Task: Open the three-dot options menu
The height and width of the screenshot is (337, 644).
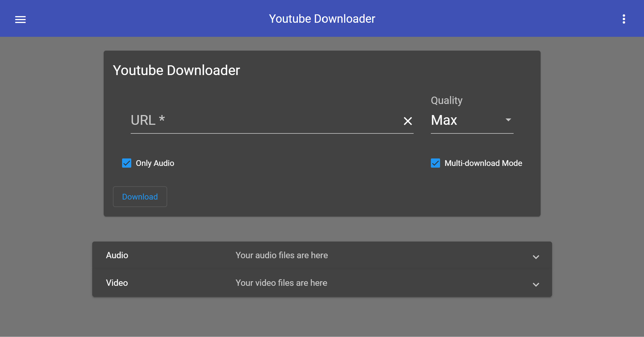Action: (x=624, y=19)
